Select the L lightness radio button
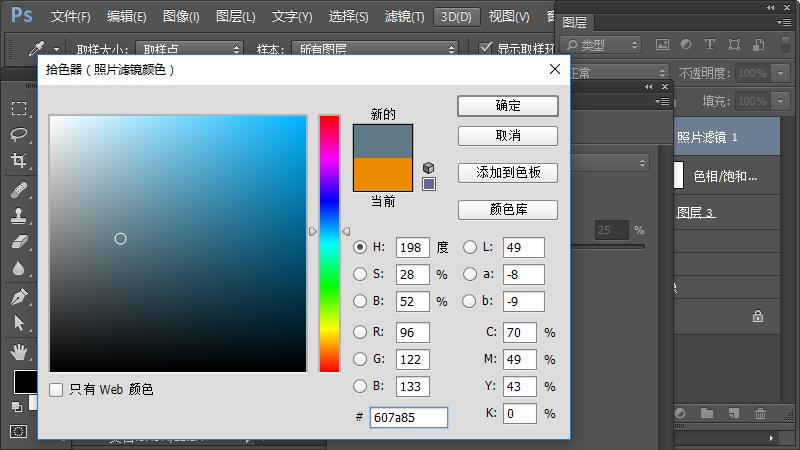The height and width of the screenshot is (450, 800). point(469,247)
